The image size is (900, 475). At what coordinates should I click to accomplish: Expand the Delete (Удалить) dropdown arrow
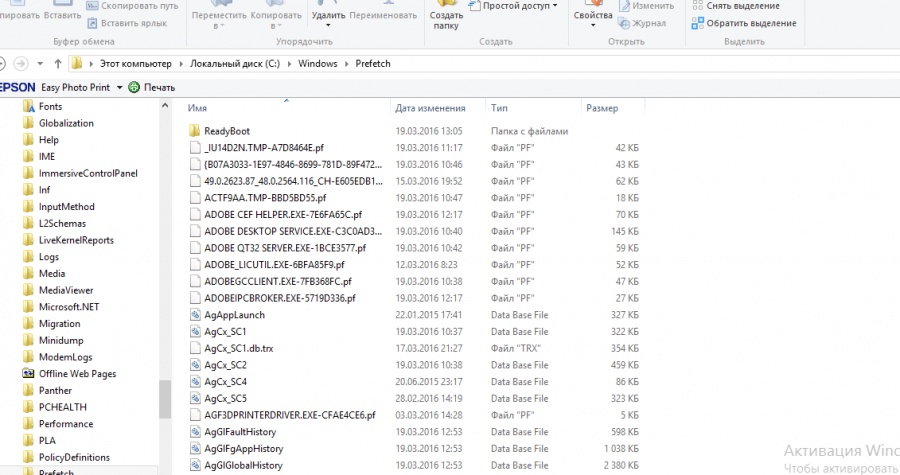(x=328, y=25)
